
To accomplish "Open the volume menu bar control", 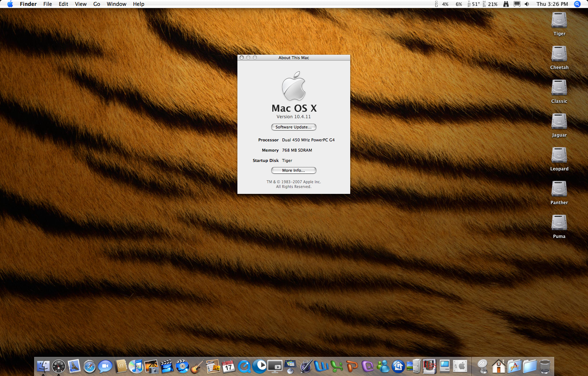I will [x=527, y=4].
